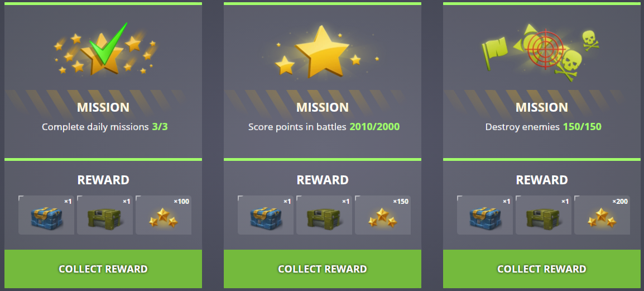
Task: Collect reward for daily missions mission
Action: [103, 269]
